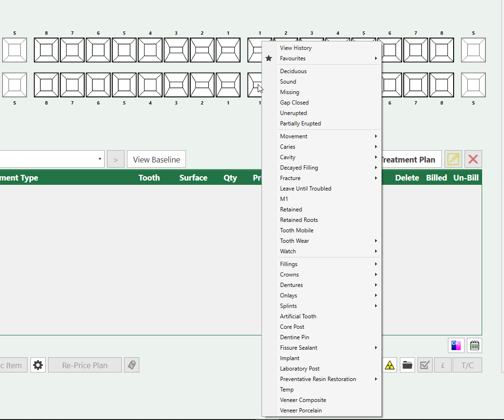
Task: Select upper right tooth 7 on chart
Action: tap(416, 50)
